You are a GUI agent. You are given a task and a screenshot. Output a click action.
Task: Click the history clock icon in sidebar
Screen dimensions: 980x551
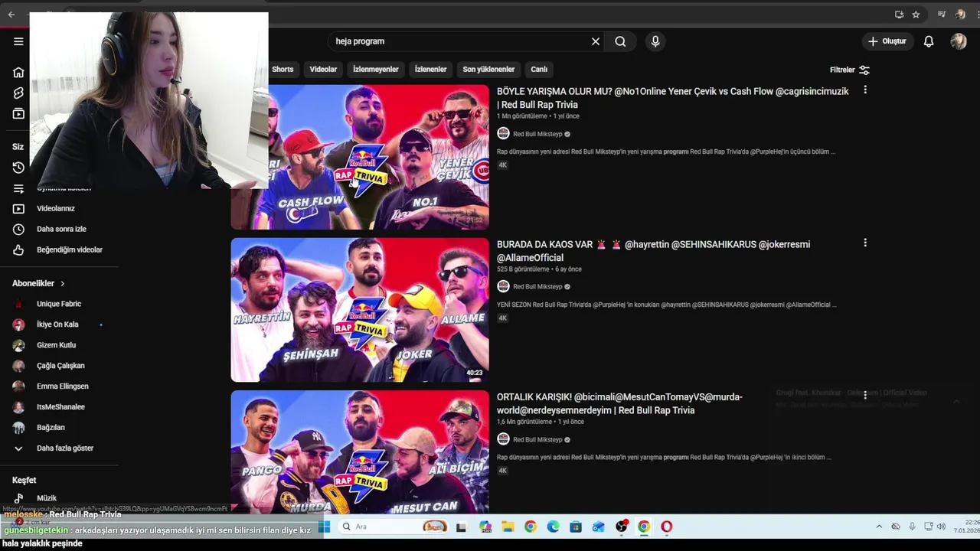click(x=18, y=168)
